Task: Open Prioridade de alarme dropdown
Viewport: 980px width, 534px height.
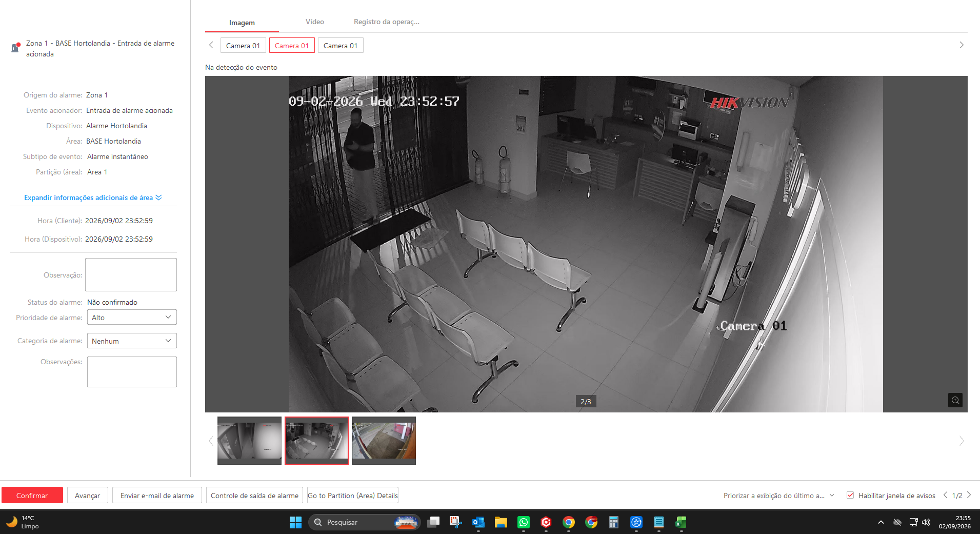Action: pyautogui.click(x=132, y=317)
